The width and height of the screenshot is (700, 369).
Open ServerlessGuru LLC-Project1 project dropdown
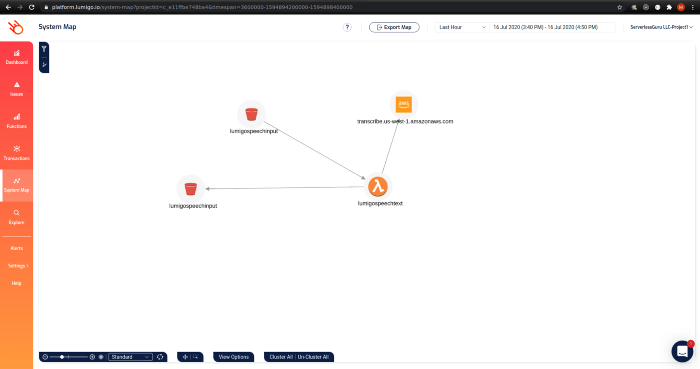point(661,27)
